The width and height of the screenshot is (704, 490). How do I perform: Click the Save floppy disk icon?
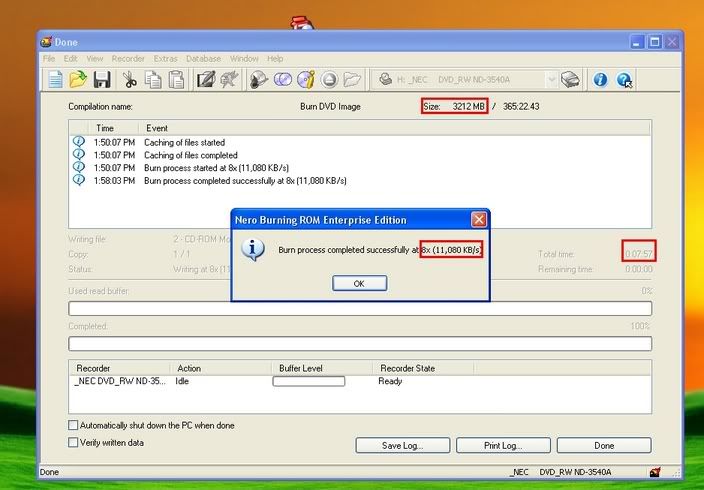102,80
